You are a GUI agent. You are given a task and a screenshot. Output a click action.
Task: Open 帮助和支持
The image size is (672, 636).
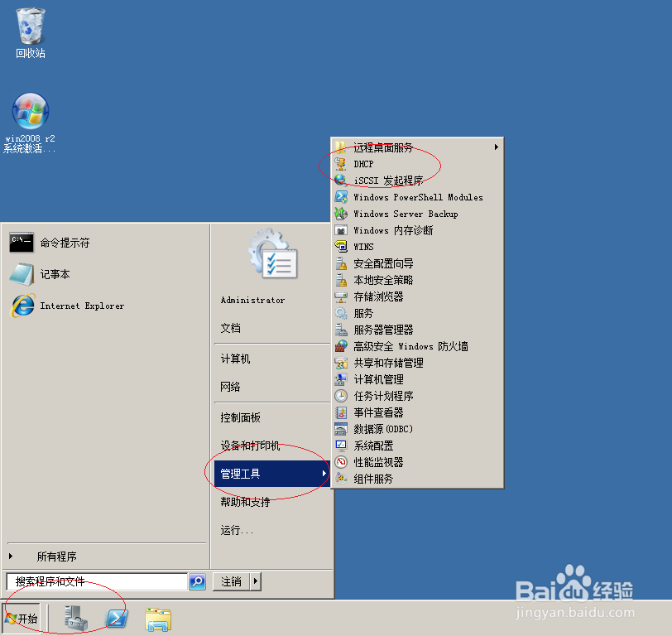271,502
